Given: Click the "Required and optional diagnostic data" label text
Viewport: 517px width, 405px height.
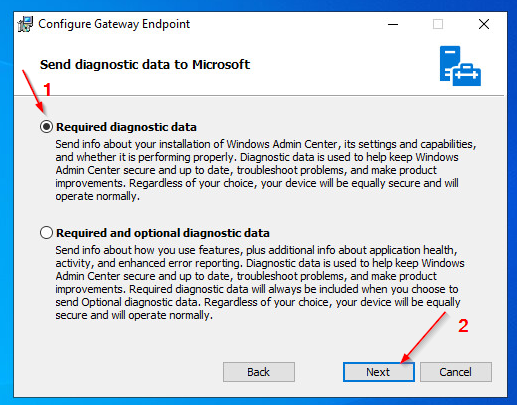Looking at the screenshot, I should tap(163, 233).
